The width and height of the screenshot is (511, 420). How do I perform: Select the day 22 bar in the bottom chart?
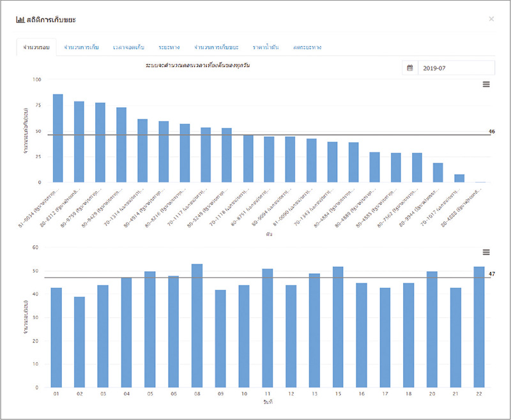(x=479, y=327)
